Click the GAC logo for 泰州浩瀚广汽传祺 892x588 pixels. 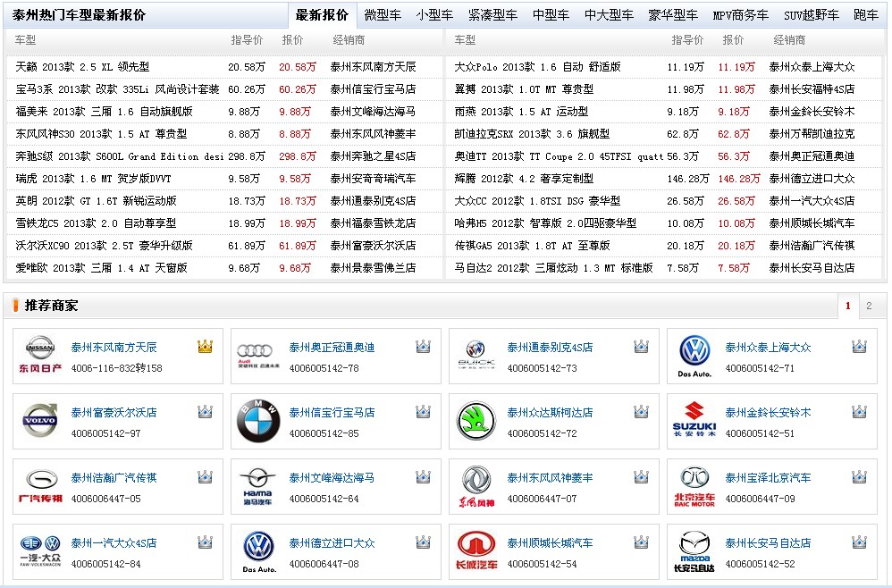coord(40,486)
